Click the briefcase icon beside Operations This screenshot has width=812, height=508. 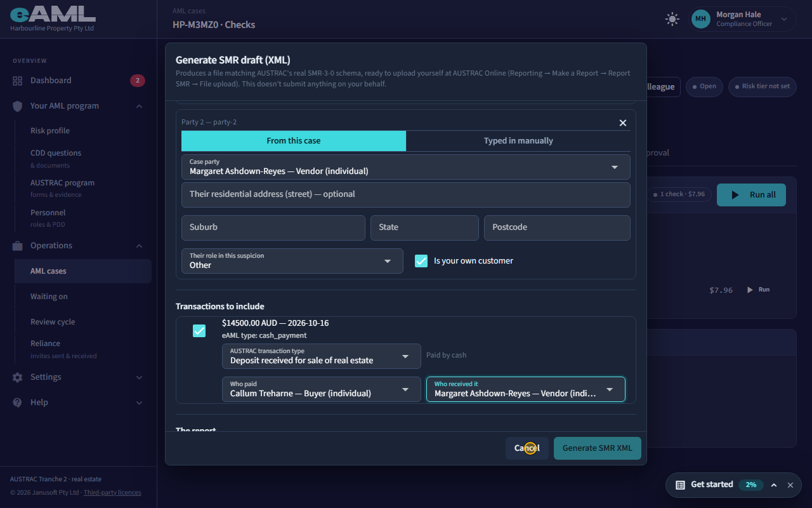coord(17,246)
